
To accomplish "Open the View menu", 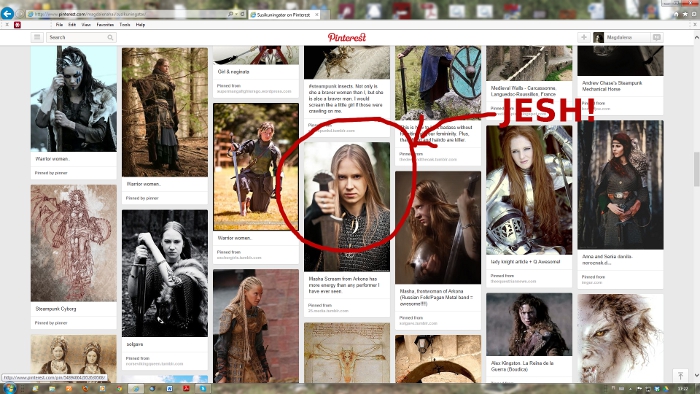I will point(86,25).
